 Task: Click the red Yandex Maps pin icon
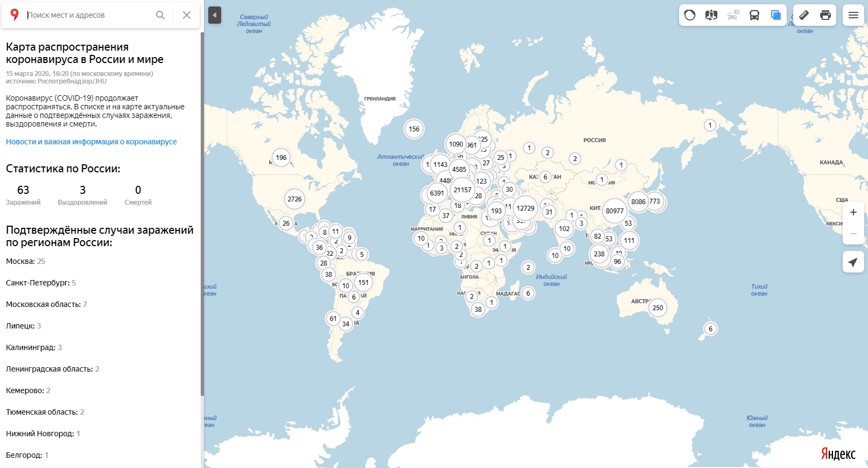15,15
